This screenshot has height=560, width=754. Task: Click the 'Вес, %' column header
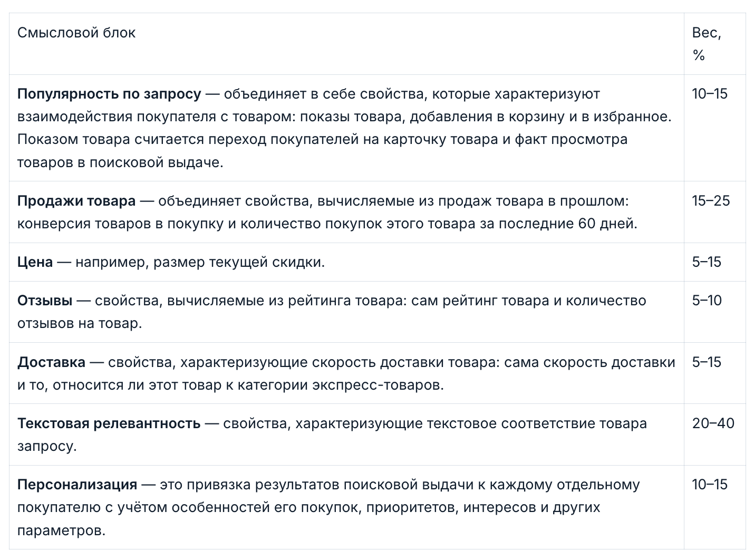coord(706,43)
